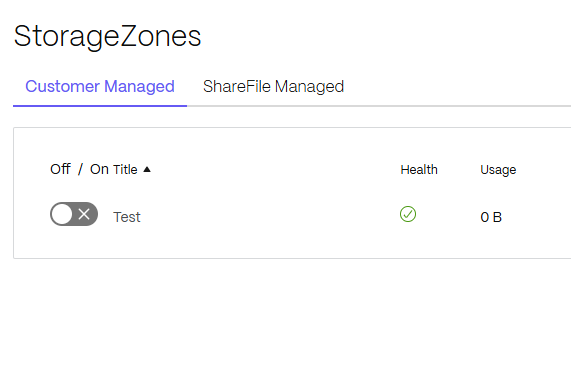Screen dimensions: 571x374
Task: Click the Title sort arrow icon
Action: [x=147, y=169]
